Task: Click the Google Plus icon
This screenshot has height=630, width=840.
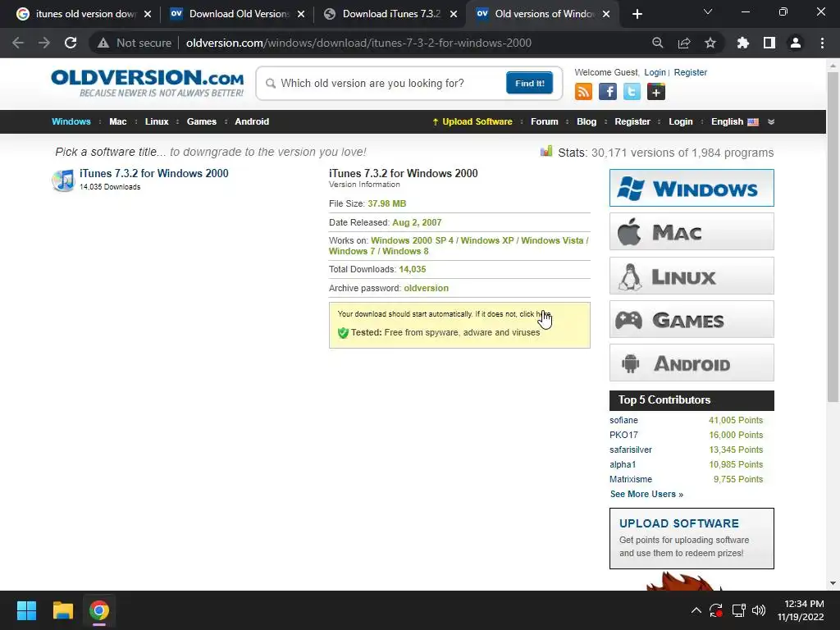Action: [655, 92]
